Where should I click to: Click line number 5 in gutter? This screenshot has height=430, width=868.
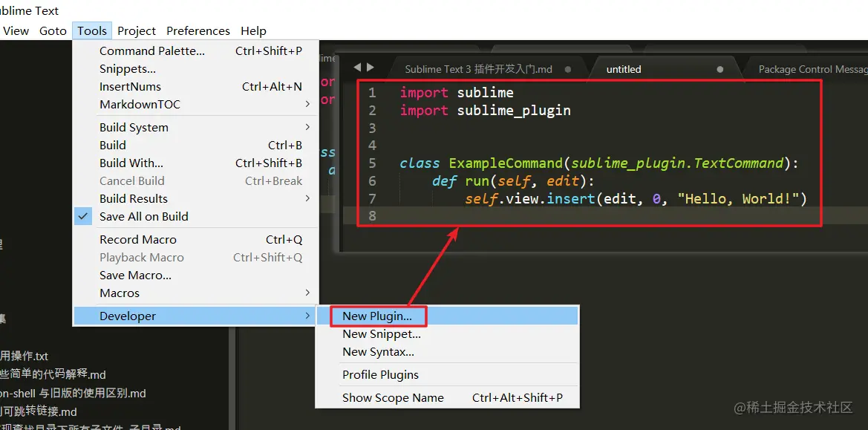[372, 163]
